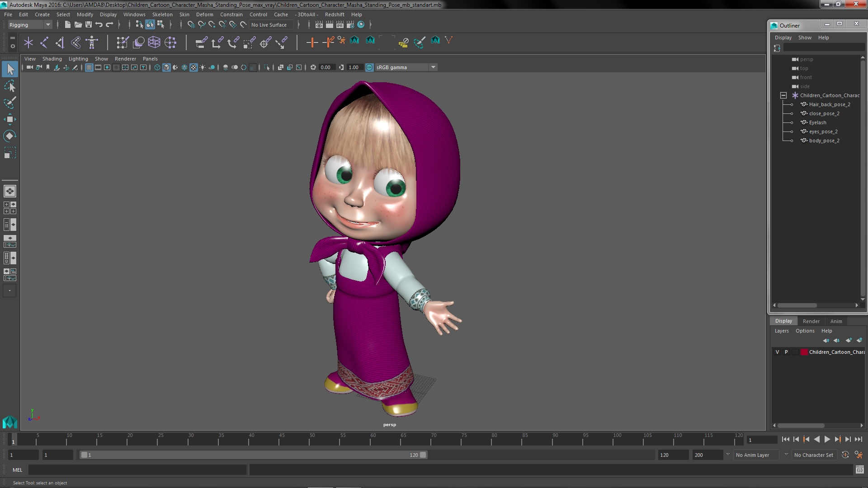
Task: Select Hair_back_pose_2 in the Outliner
Action: click(830, 104)
